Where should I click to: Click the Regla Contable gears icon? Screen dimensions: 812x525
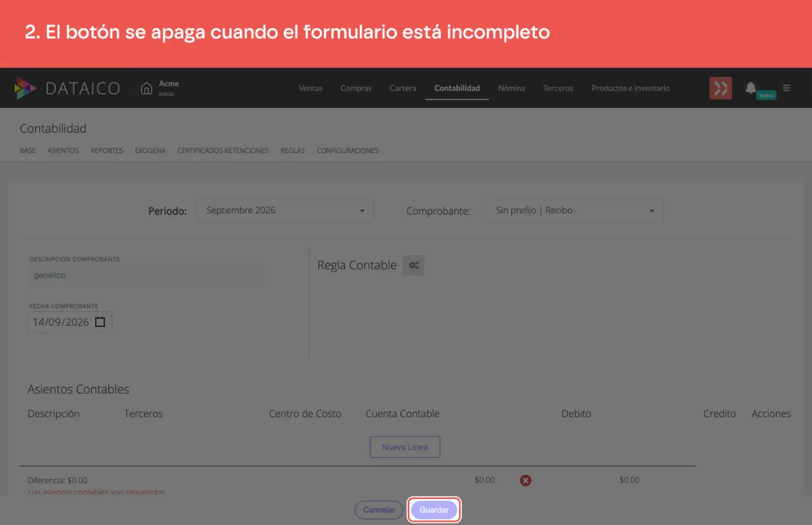[x=414, y=265]
